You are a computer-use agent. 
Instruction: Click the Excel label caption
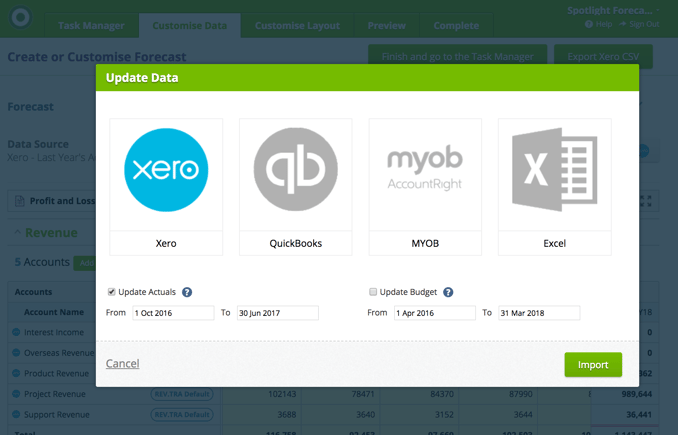pos(555,243)
